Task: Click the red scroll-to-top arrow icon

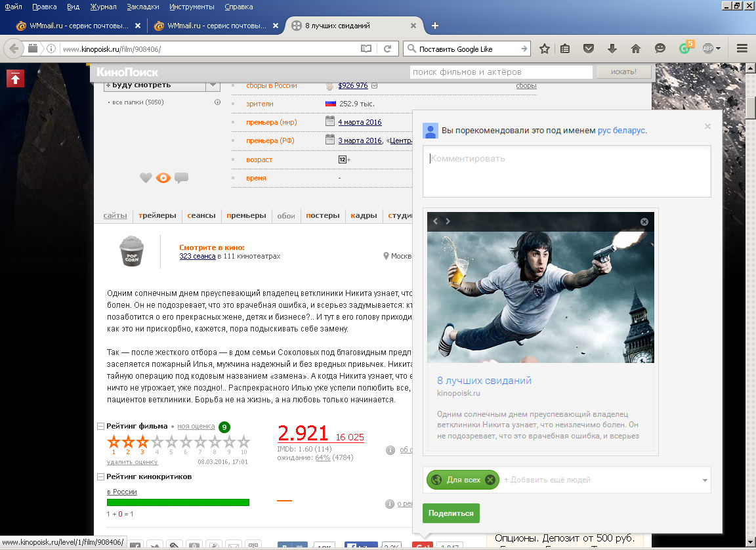Action: pyautogui.click(x=15, y=79)
